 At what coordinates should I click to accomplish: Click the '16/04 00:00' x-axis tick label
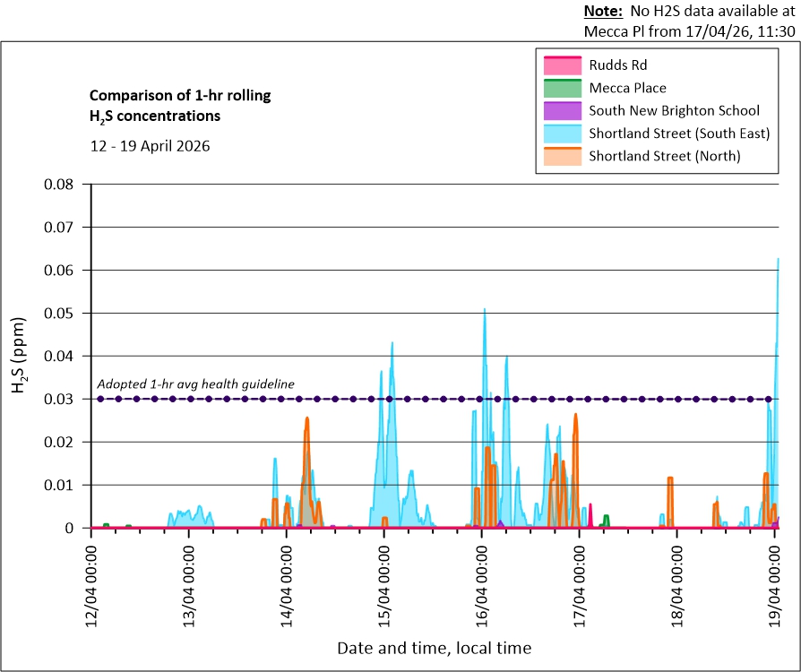[x=482, y=578]
